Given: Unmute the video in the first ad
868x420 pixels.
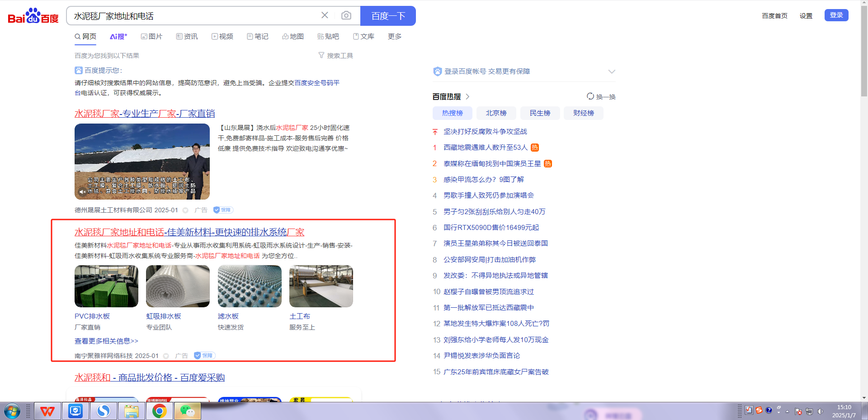Looking at the screenshot, I should pos(82,192).
